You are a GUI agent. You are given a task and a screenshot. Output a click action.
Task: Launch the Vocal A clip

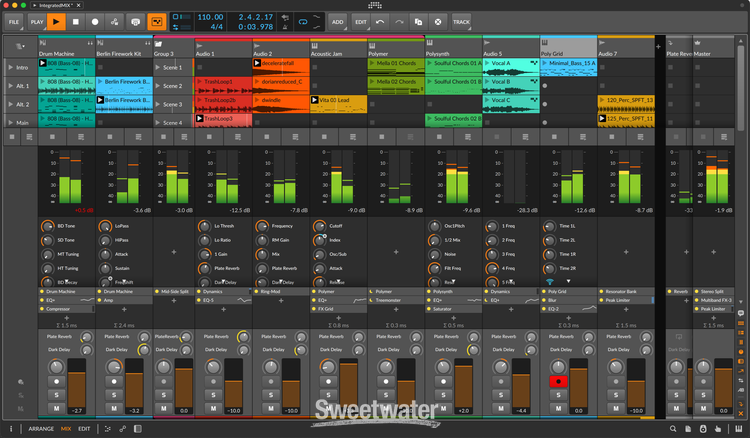click(x=488, y=63)
